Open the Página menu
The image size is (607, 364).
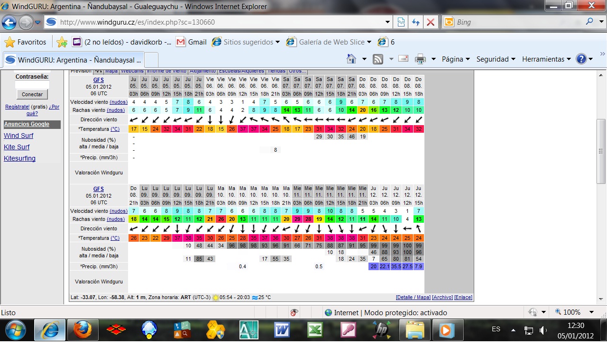(x=455, y=59)
